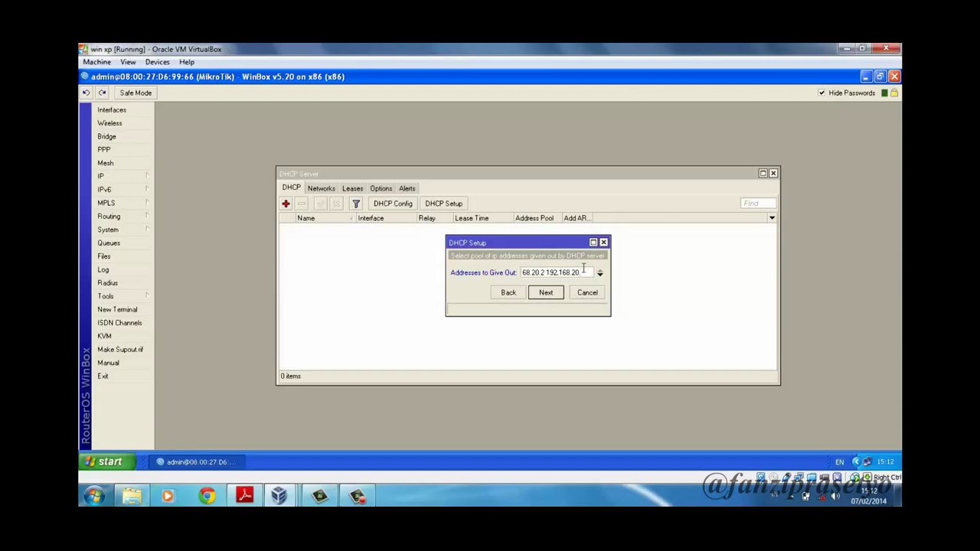Switch to the Networks tab

[322, 188]
